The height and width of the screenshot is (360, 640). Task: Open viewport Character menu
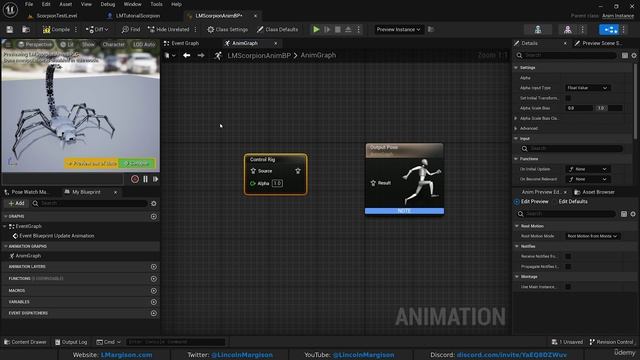coord(113,44)
